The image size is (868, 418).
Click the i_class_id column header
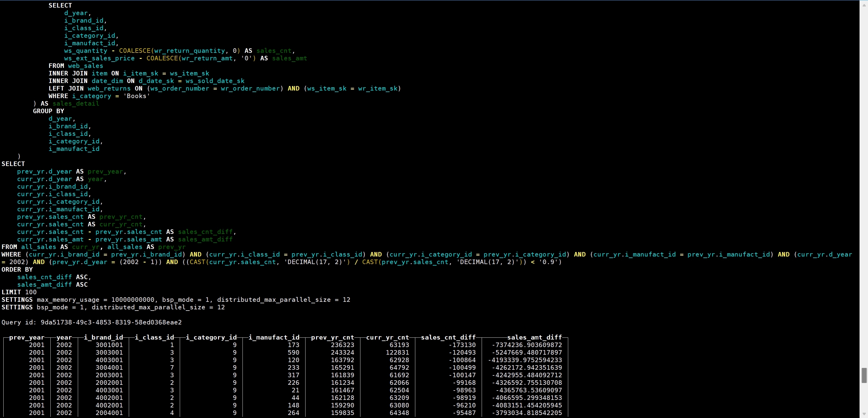[x=154, y=337]
